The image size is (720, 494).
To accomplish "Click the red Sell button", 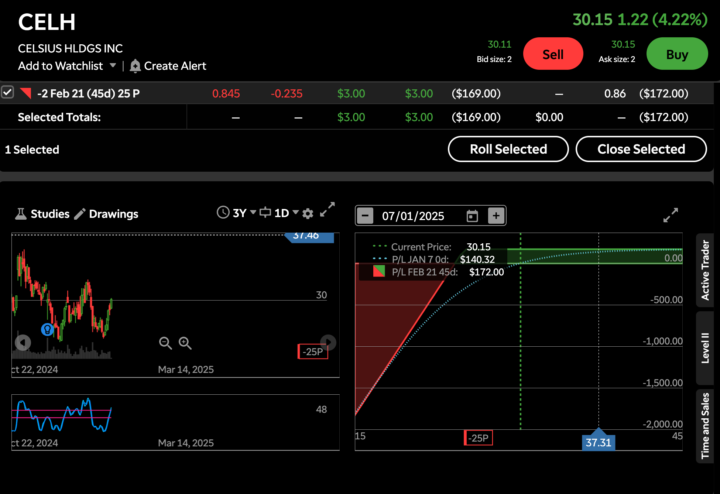I will 553,54.
